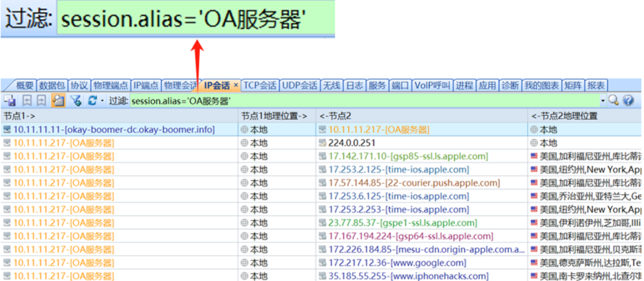Open the 矩阵 tab
This screenshot has height=281, width=644.
[x=573, y=85]
